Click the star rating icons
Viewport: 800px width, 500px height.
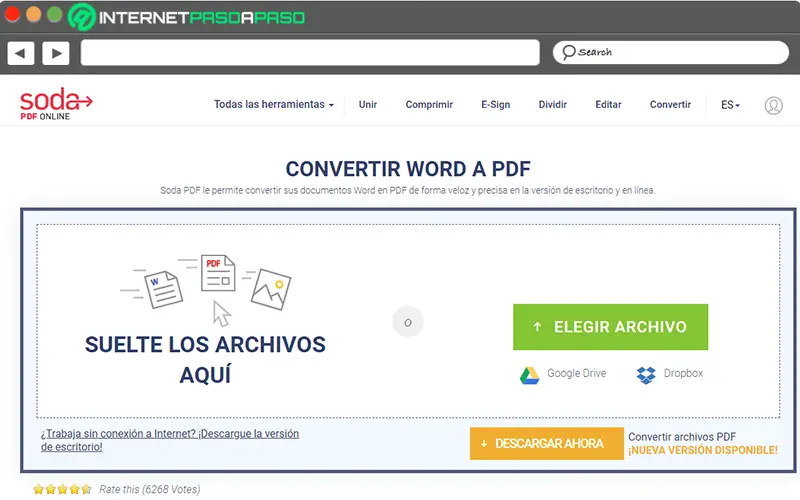pyautogui.click(x=62, y=489)
